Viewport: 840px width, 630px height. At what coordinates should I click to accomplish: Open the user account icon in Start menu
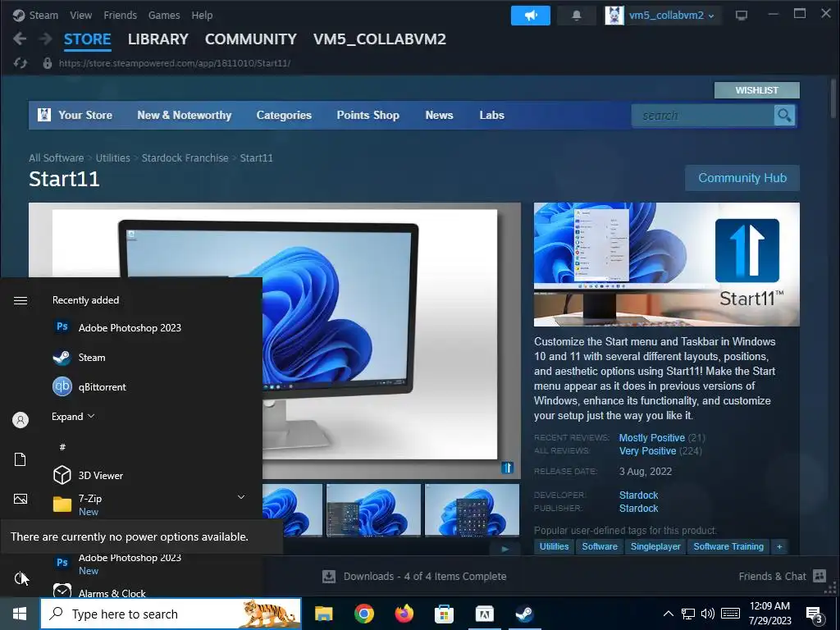pyautogui.click(x=21, y=420)
